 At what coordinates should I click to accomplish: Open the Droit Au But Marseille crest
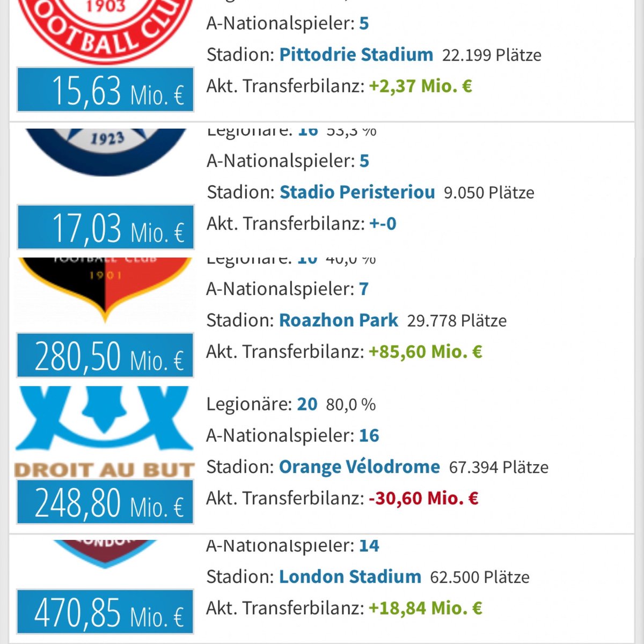tap(105, 433)
